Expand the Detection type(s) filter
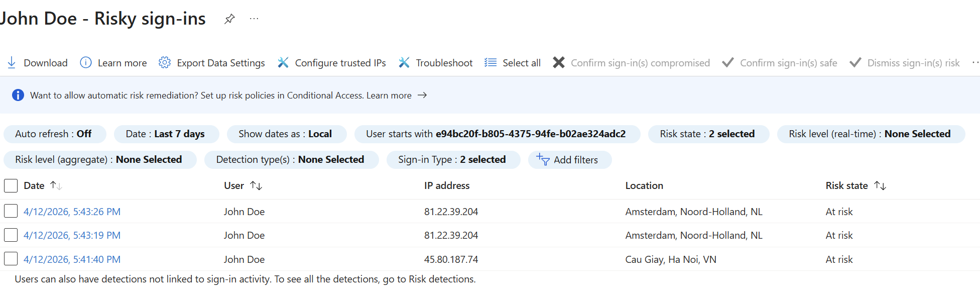980x291 pixels. coord(290,159)
